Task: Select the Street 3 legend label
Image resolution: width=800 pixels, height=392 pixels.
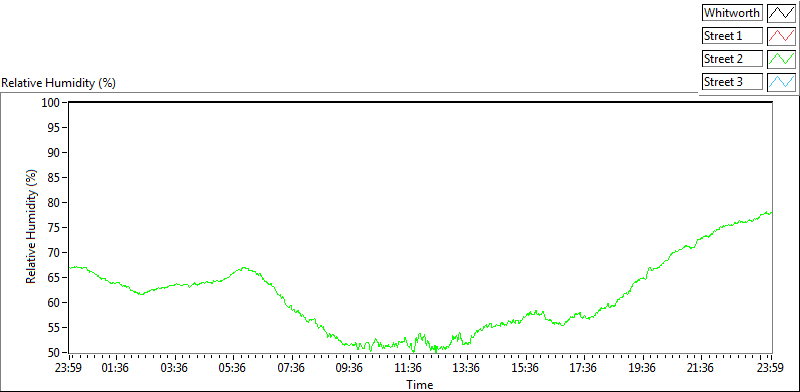Action: click(732, 82)
